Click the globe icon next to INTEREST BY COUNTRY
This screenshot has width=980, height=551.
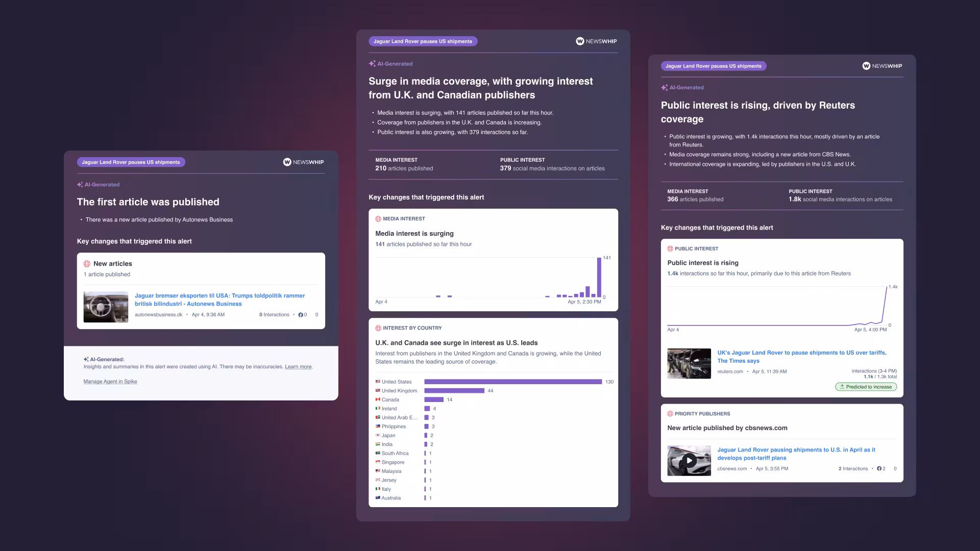point(378,328)
